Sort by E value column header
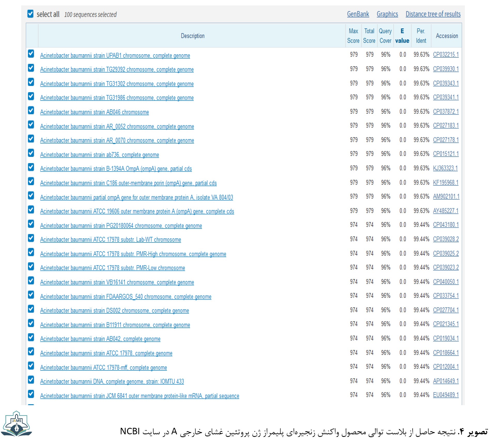 pyautogui.click(x=402, y=36)
